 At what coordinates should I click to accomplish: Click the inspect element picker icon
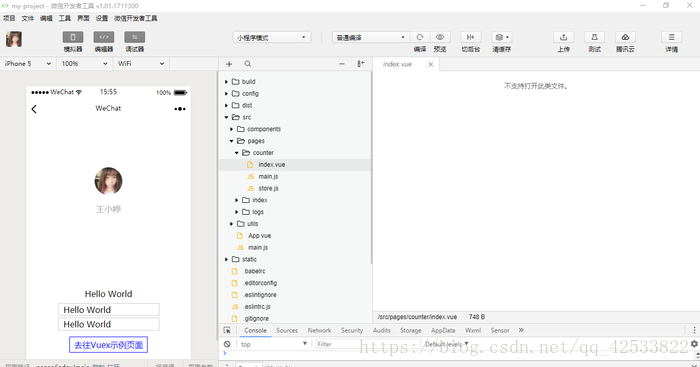[x=227, y=330]
